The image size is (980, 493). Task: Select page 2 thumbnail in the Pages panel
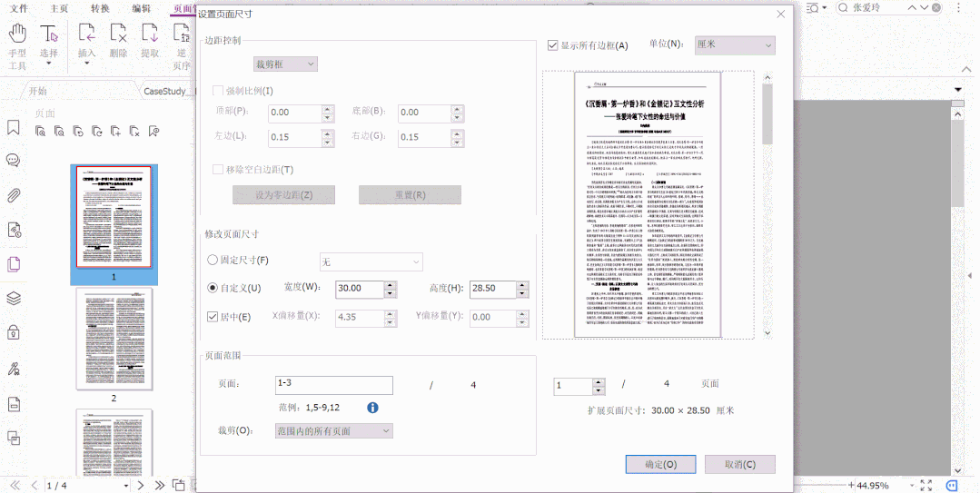[x=114, y=340]
